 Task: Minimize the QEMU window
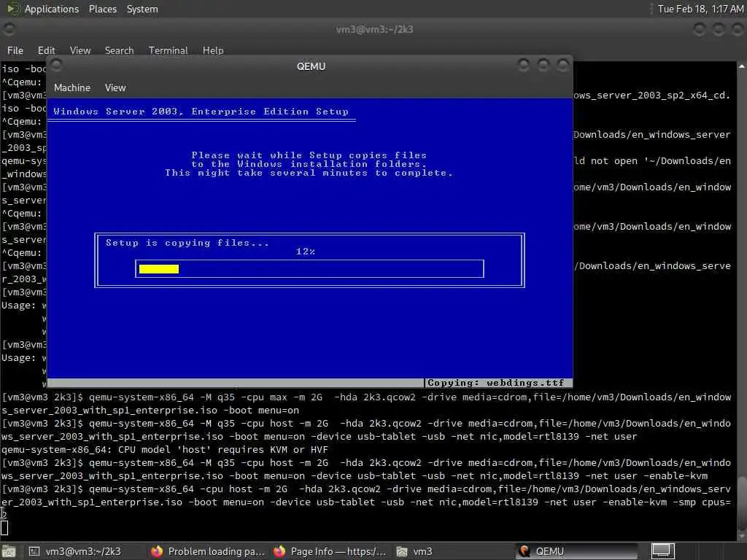click(x=524, y=65)
